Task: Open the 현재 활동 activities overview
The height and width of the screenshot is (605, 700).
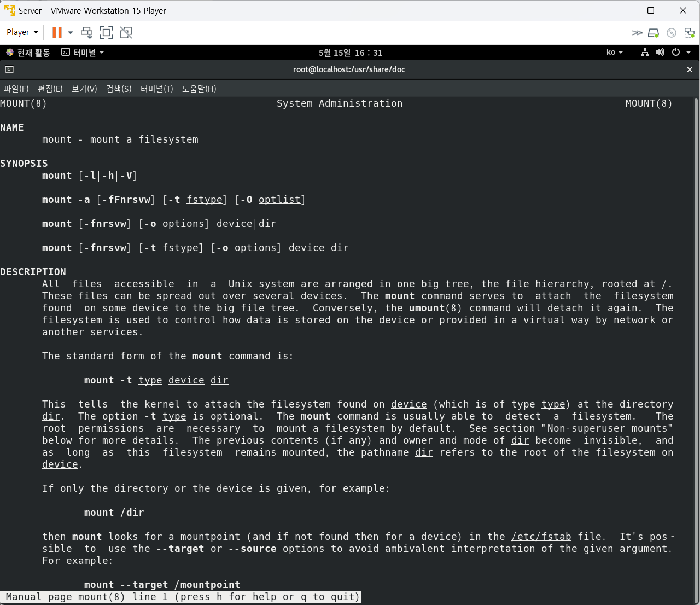Action: pyautogui.click(x=28, y=53)
